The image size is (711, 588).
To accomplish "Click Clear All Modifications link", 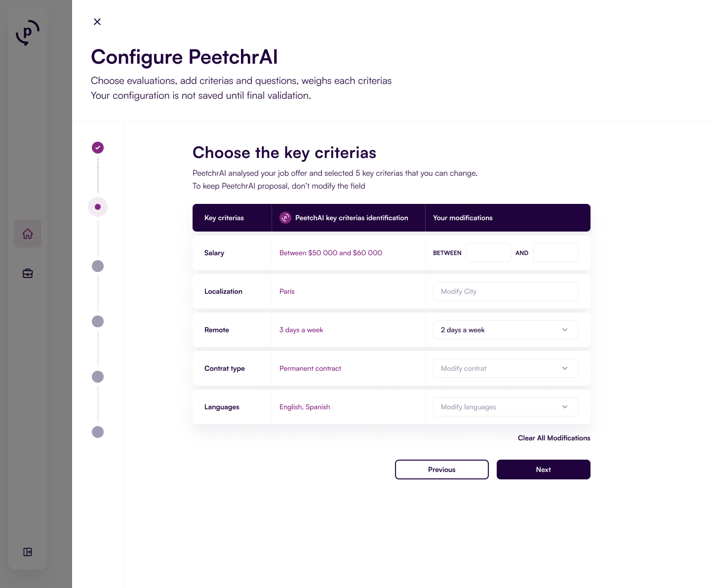I will tap(554, 438).
